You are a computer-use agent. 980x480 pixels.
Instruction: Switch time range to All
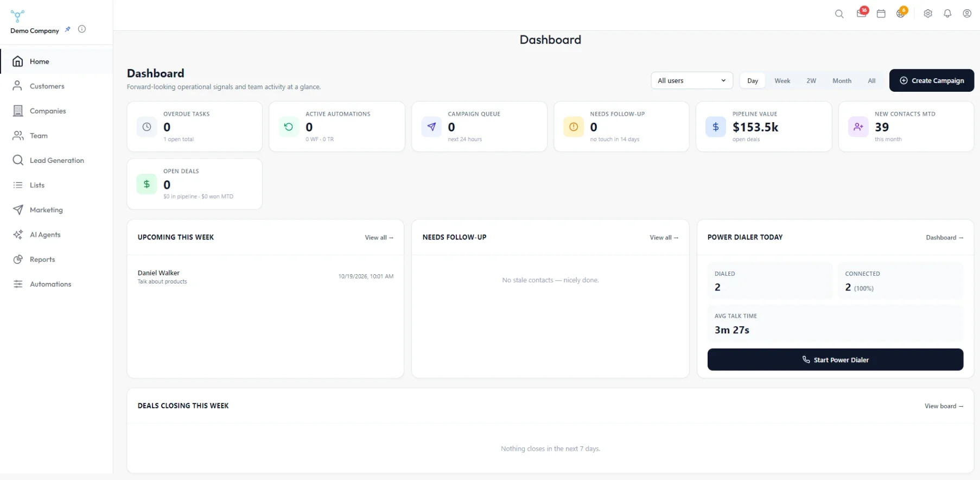click(871, 81)
